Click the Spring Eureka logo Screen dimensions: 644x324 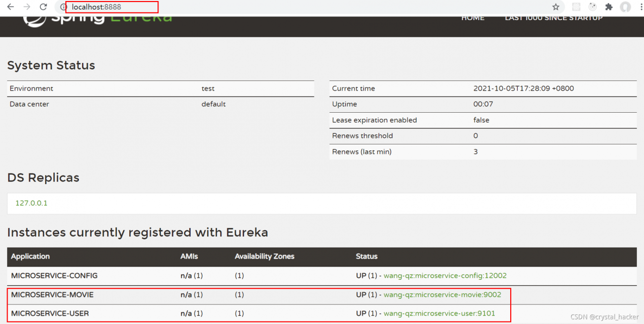click(98, 20)
